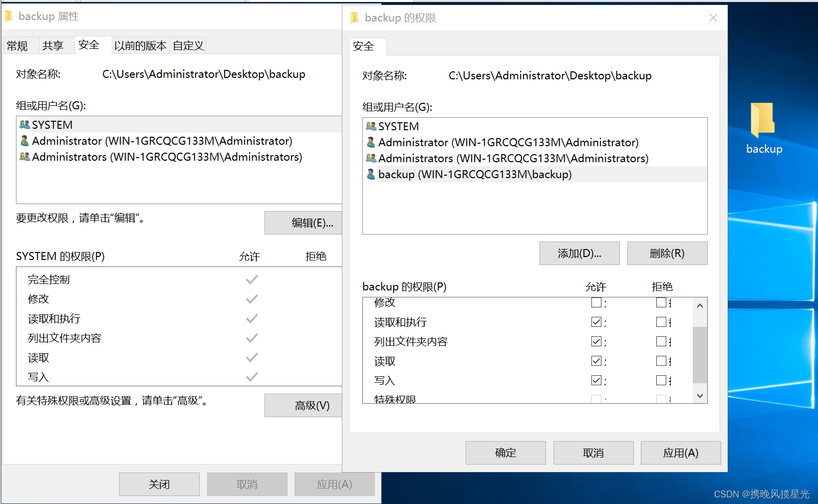Close the backup 的权限 dialog
The image size is (818, 504).
713,18
